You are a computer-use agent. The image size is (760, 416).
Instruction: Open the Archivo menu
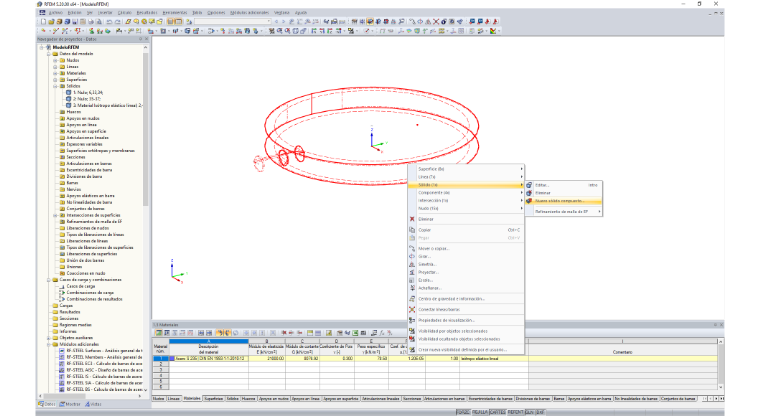coord(56,13)
